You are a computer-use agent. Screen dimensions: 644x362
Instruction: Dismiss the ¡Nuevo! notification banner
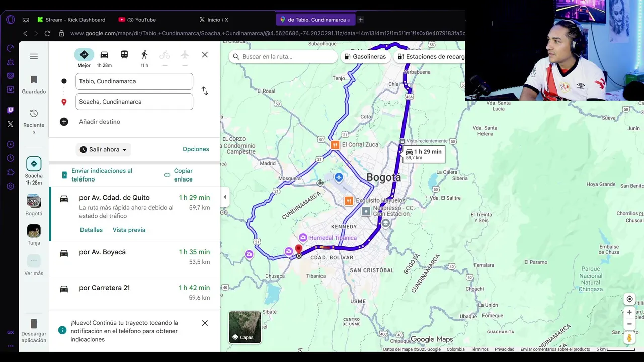205,323
